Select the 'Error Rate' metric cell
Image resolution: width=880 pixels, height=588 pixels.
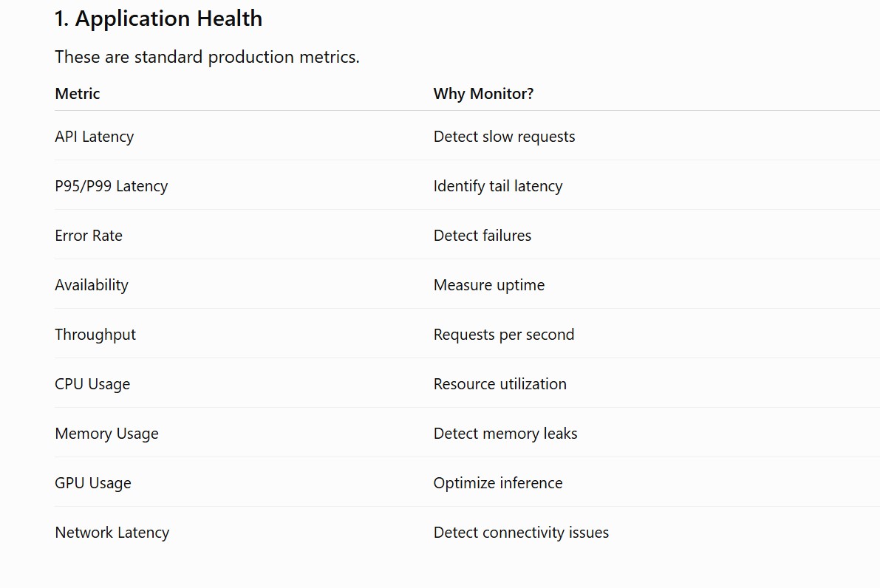pos(89,235)
